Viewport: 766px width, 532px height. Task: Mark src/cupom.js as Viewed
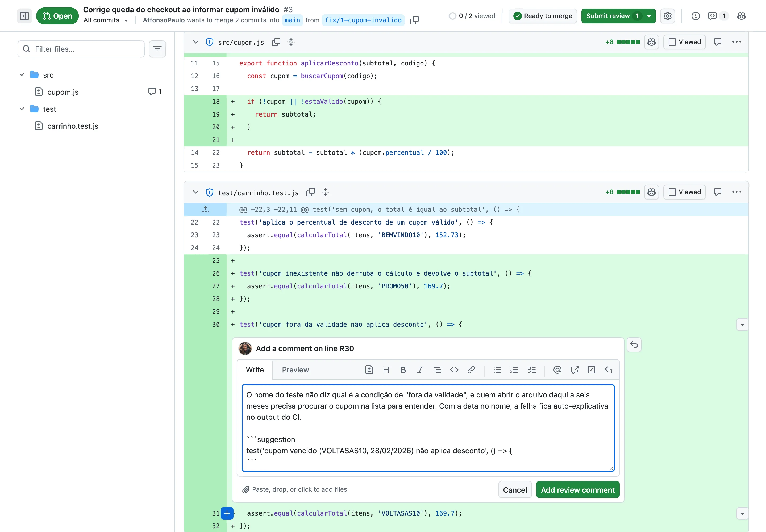click(684, 42)
